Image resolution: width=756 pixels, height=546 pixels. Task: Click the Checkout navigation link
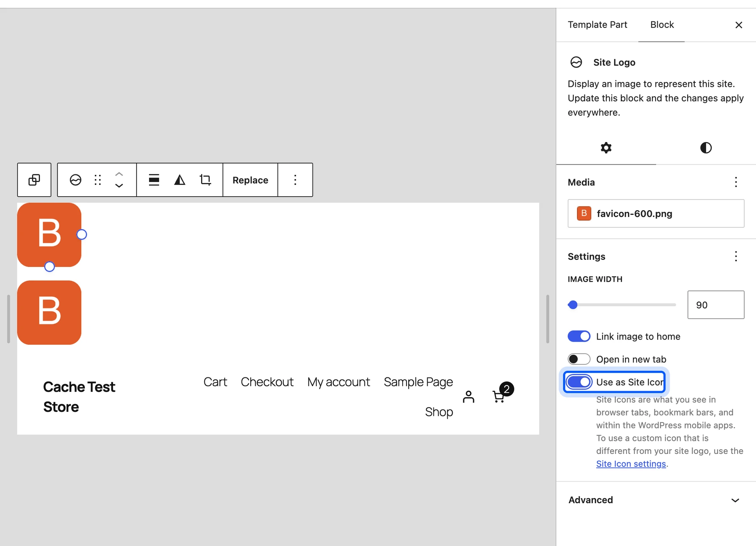267,382
